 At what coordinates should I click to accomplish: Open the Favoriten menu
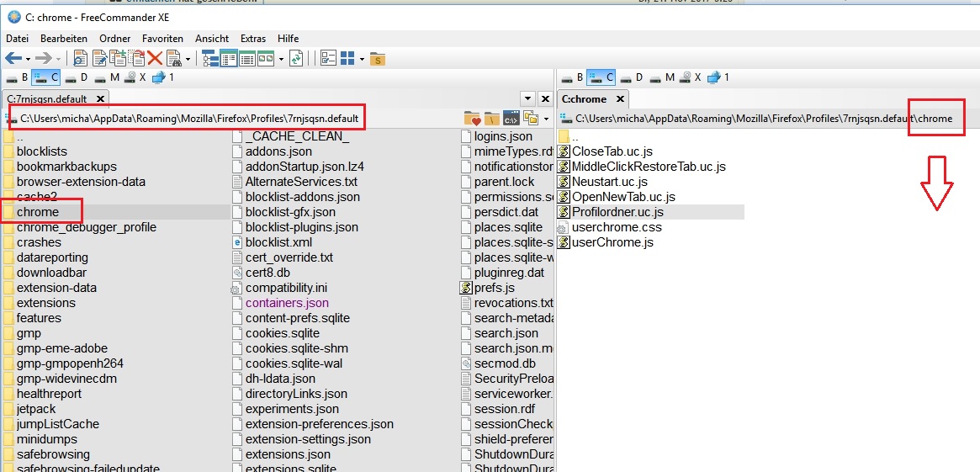(162, 39)
